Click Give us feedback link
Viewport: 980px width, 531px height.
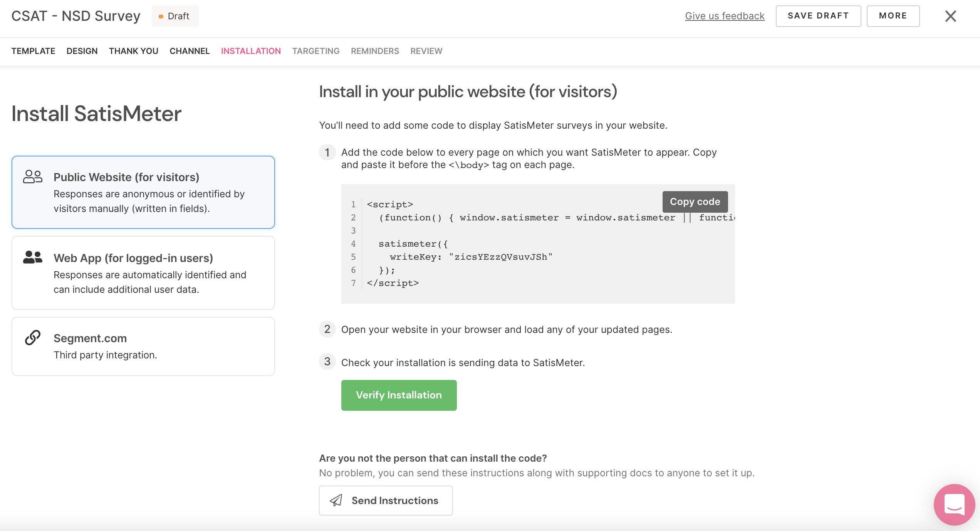point(725,16)
